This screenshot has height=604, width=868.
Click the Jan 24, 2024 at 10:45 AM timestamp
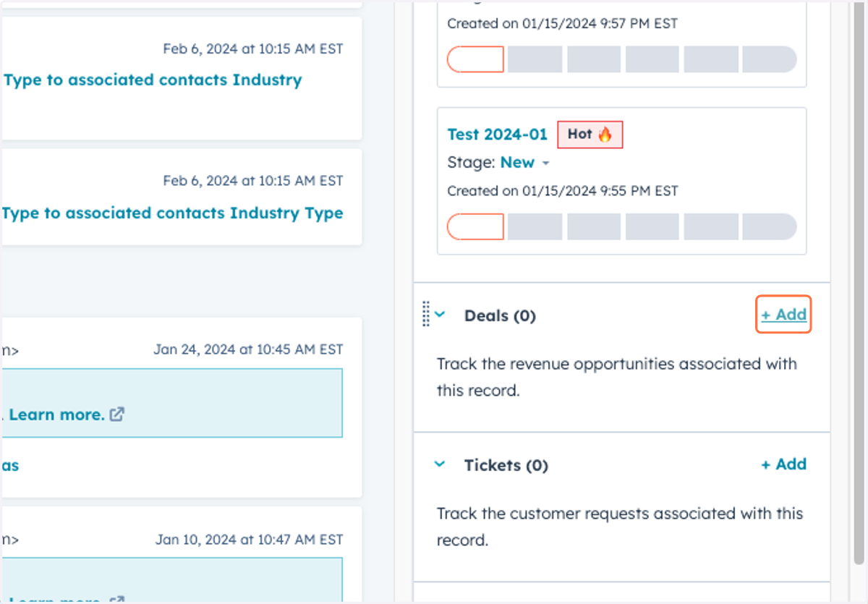[248, 350]
